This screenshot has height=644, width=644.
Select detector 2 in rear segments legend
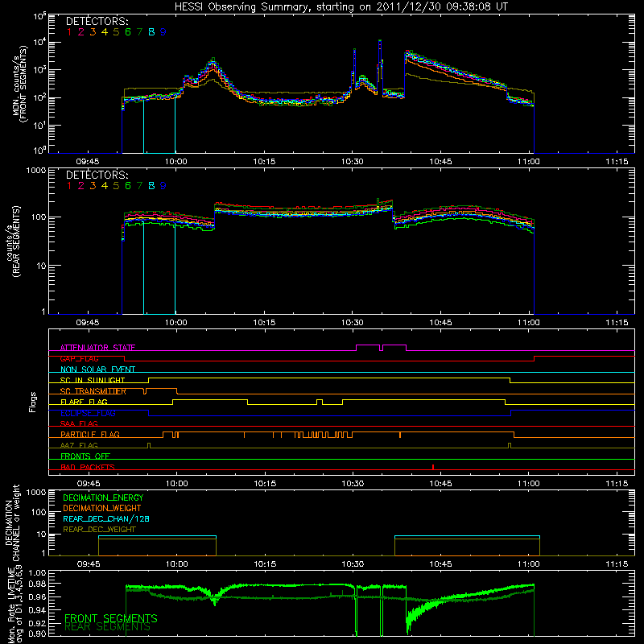click(81, 186)
